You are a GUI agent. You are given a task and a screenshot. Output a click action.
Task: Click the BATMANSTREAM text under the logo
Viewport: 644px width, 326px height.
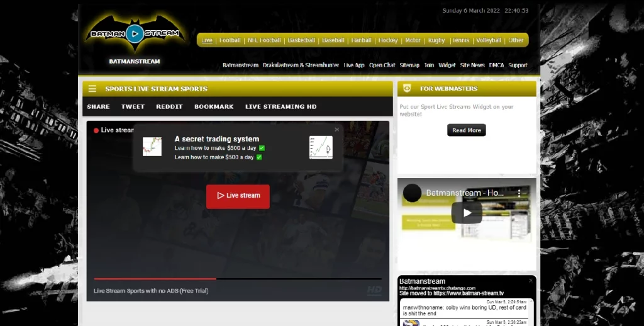pyautogui.click(x=135, y=61)
